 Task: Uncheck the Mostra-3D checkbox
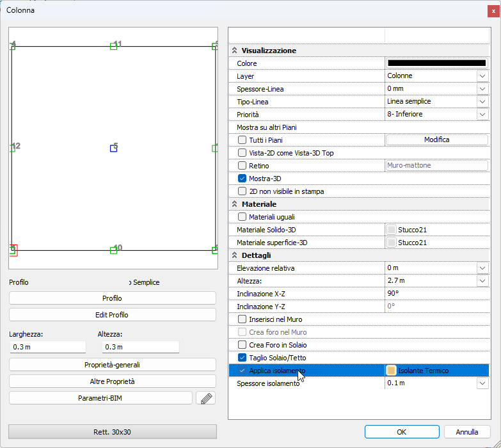pyautogui.click(x=243, y=179)
